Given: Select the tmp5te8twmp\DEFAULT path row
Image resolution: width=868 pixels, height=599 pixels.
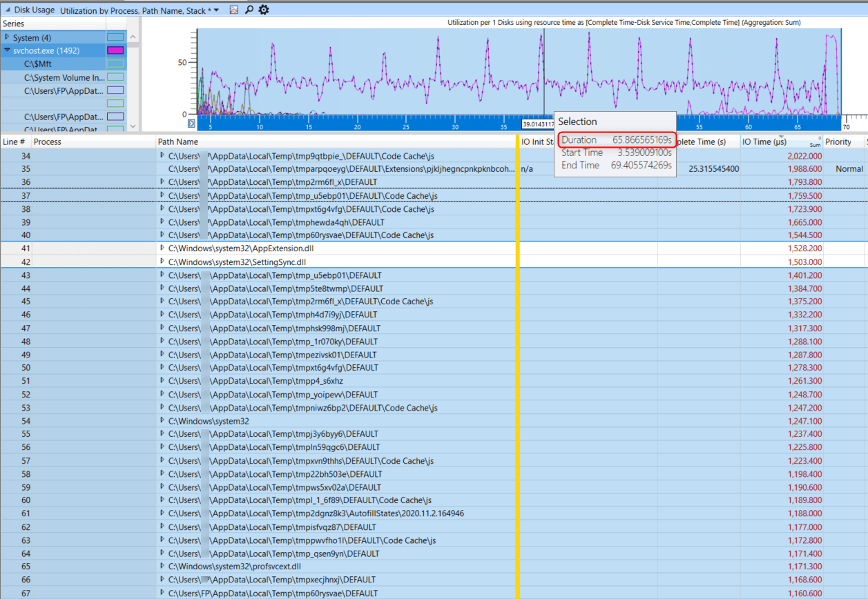Looking at the screenshot, I should tap(276, 288).
